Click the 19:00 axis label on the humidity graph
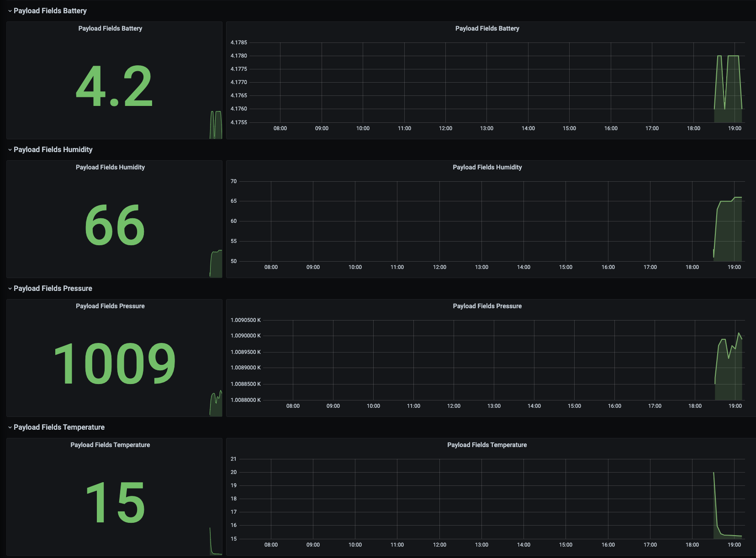756x558 pixels. [x=734, y=267]
